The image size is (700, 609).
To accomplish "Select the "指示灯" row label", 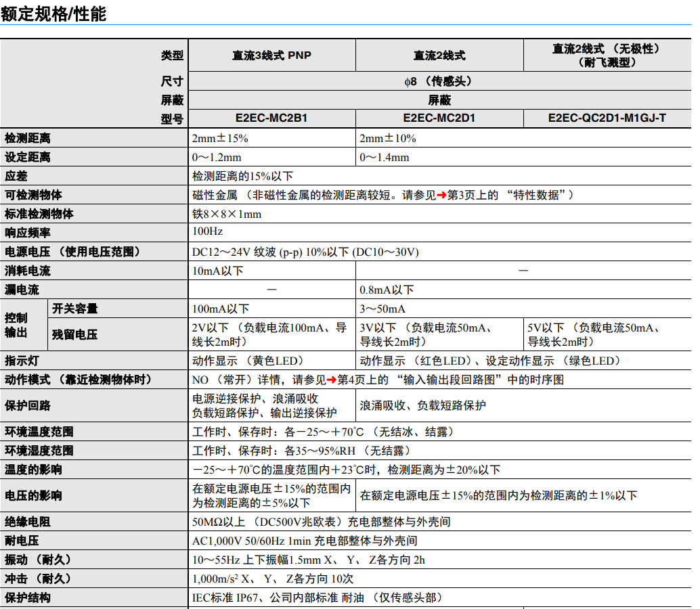I will point(22,361).
